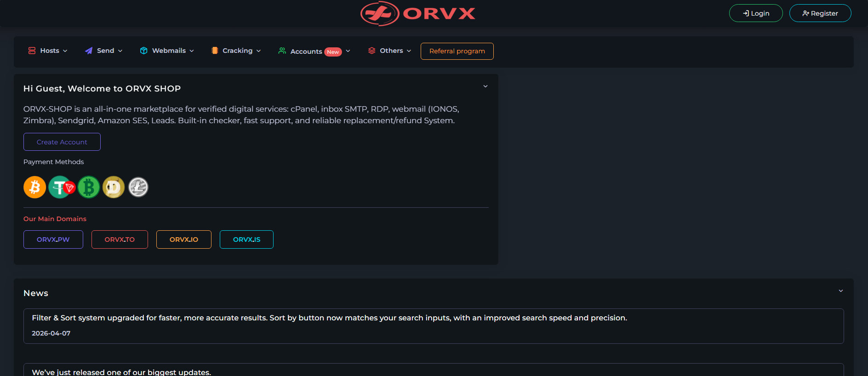Viewport: 868px width, 376px height.
Task: Click the 'biggest updates' news entry
Action: 434,370
